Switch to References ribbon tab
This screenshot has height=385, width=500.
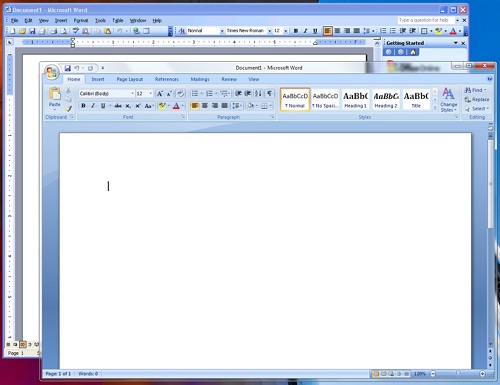pyautogui.click(x=167, y=79)
